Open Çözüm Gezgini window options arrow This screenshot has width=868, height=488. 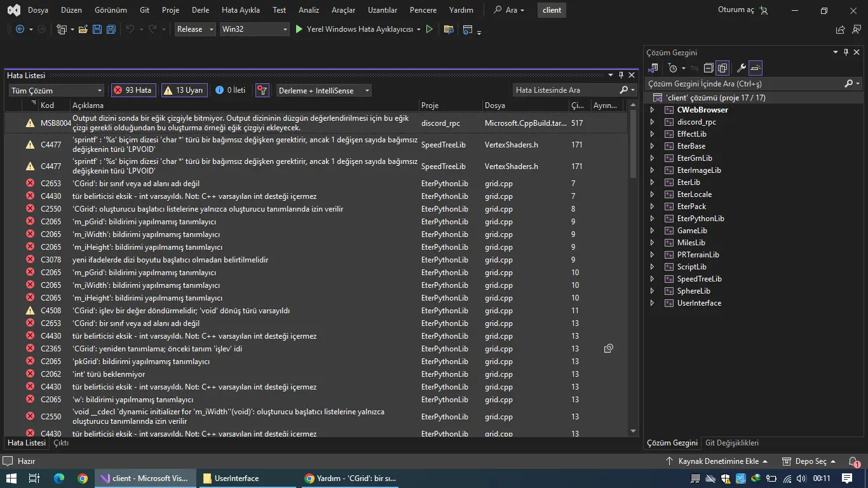[x=836, y=53]
